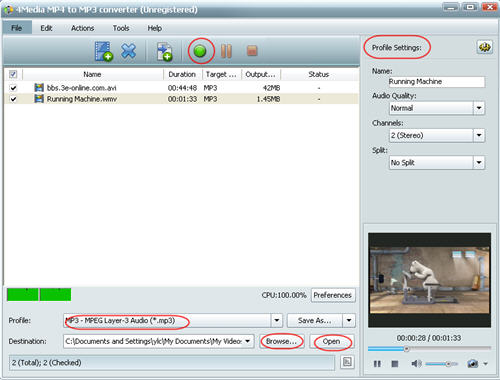Remove selected file with blue X icon

click(128, 51)
